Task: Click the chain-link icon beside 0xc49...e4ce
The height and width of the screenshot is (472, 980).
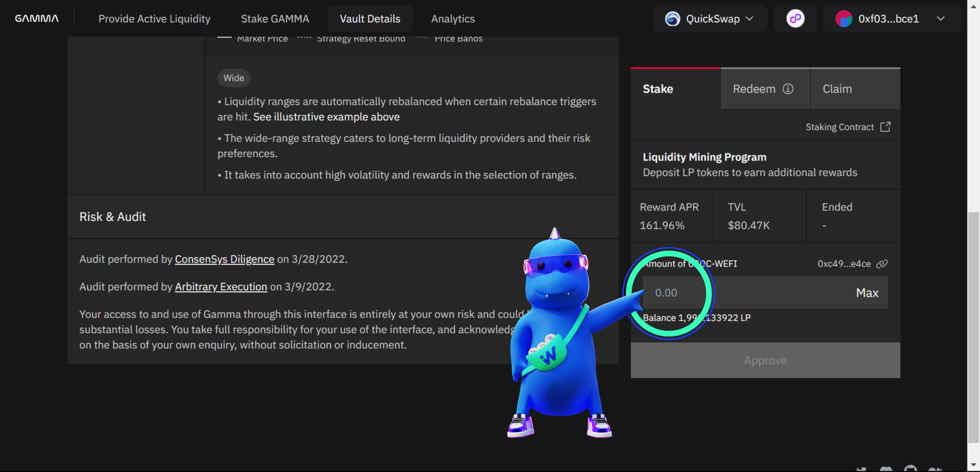Action: [x=882, y=264]
